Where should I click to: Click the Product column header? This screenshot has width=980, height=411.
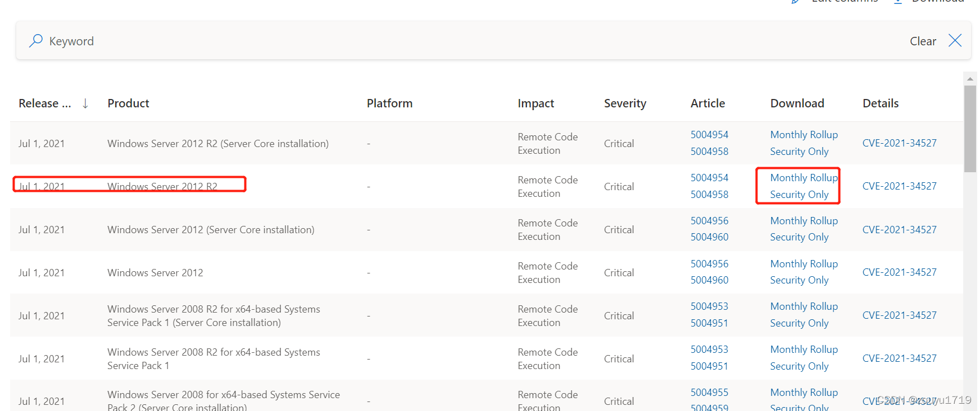coord(128,103)
